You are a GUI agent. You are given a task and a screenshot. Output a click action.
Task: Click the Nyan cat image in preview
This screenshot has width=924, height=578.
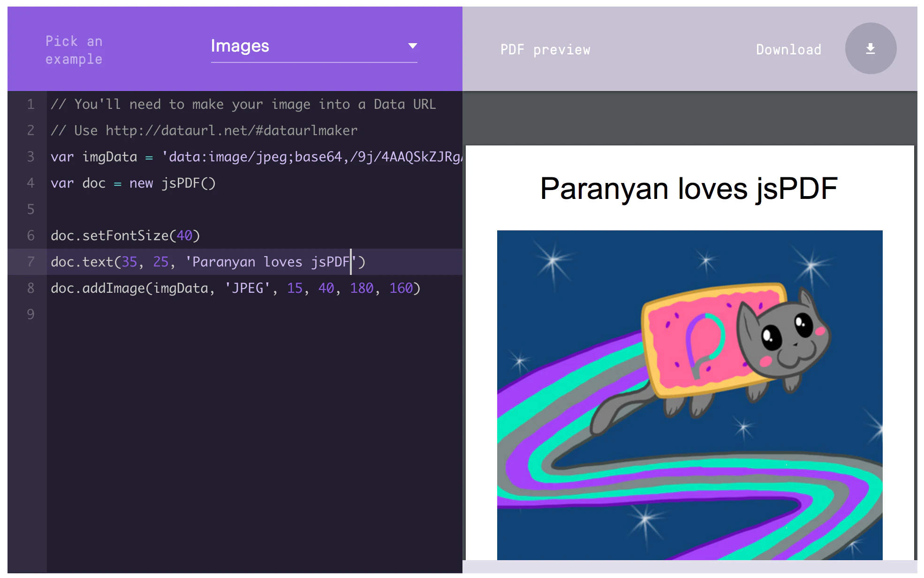(x=689, y=394)
